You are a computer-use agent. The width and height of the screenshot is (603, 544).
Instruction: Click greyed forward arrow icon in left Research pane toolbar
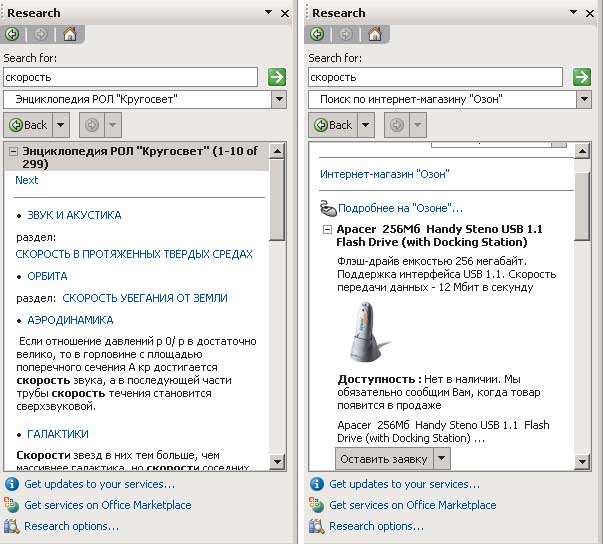(41, 35)
